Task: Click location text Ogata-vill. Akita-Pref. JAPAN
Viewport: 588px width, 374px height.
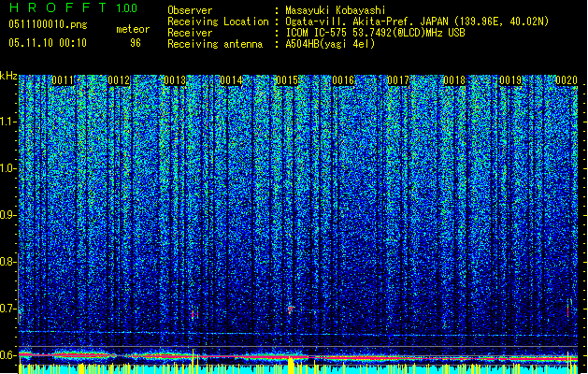Action: 366,22
